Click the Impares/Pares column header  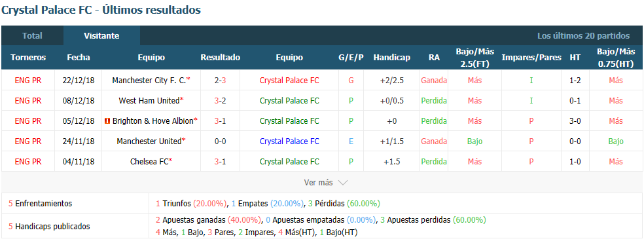[x=531, y=58]
